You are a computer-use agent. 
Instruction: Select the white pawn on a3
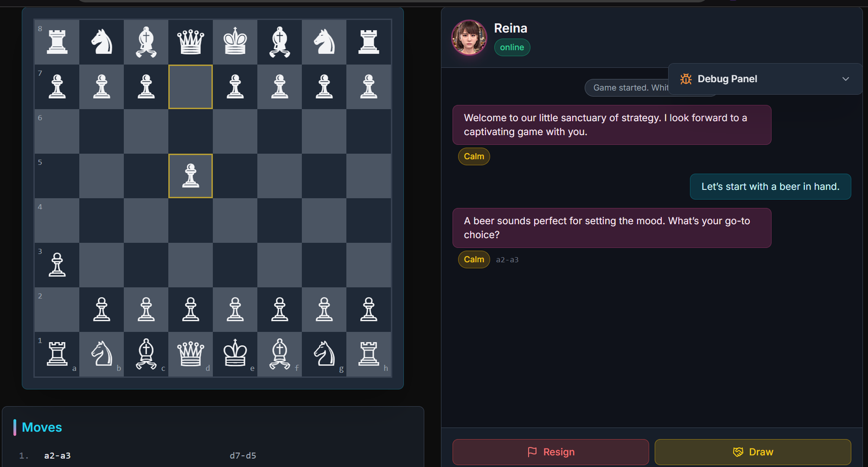click(57, 265)
